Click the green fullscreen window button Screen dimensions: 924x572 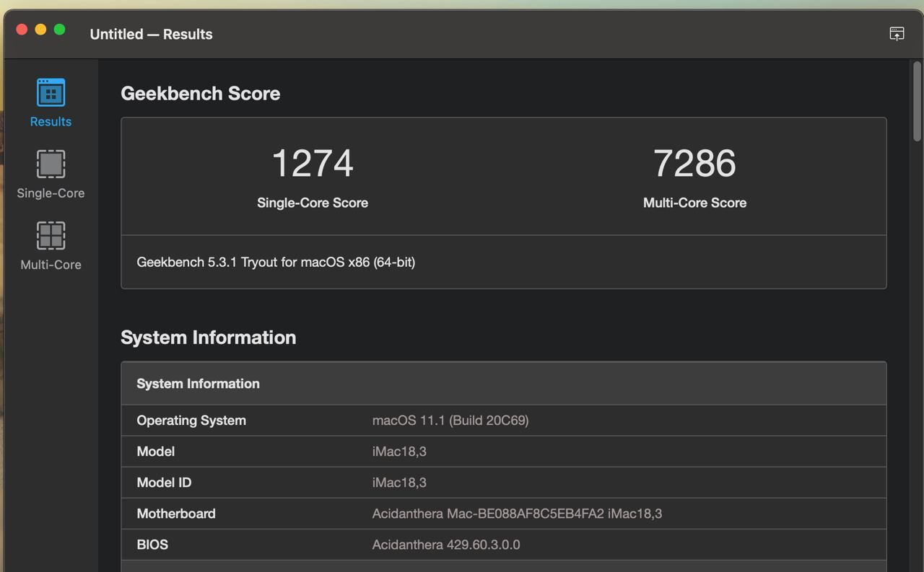[x=60, y=30]
